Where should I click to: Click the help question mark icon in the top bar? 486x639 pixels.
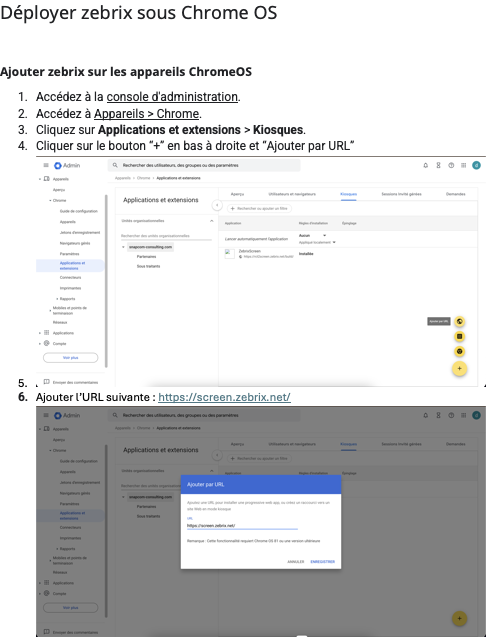coord(451,165)
